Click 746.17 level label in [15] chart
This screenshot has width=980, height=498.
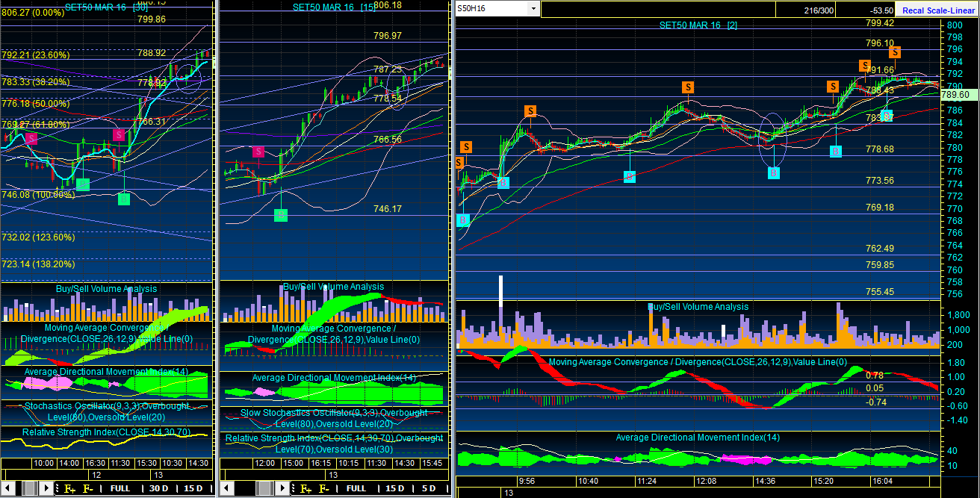(x=388, y=210)
